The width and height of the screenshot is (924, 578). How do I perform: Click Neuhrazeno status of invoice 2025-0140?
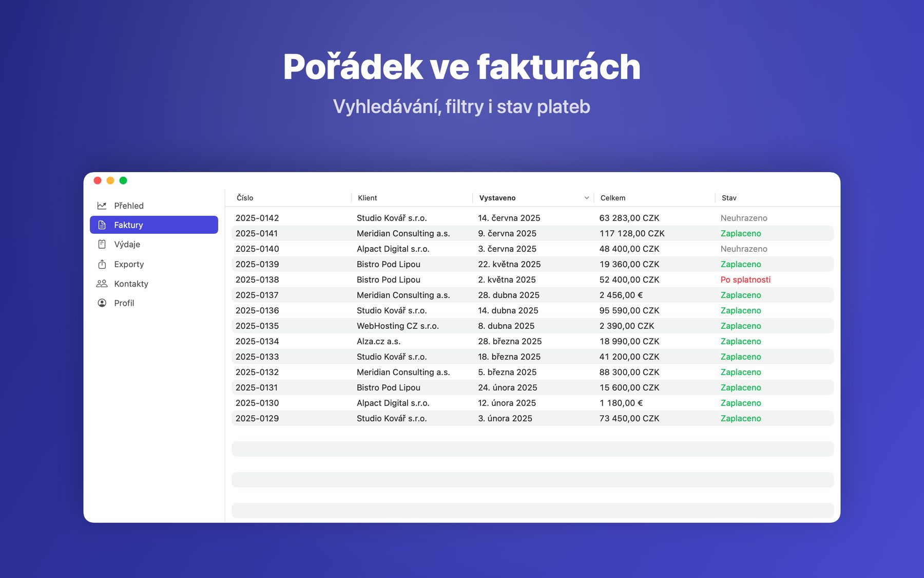[744, 249]
